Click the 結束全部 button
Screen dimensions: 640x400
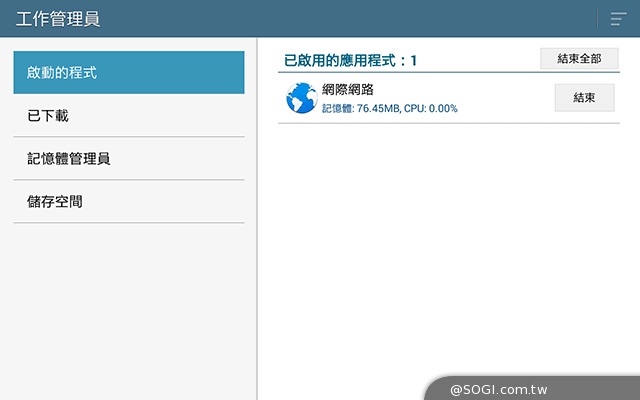[579, 59]
